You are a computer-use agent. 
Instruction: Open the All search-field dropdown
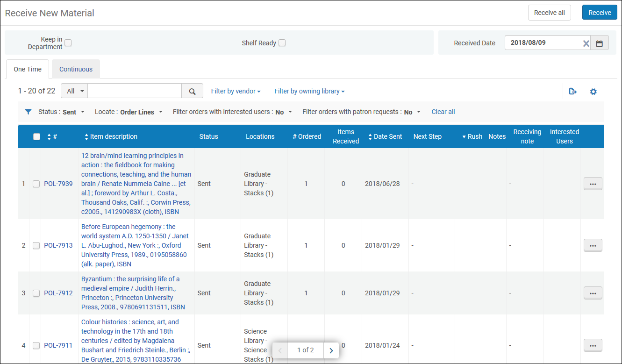pyautogui.click(x=75, y=91)
